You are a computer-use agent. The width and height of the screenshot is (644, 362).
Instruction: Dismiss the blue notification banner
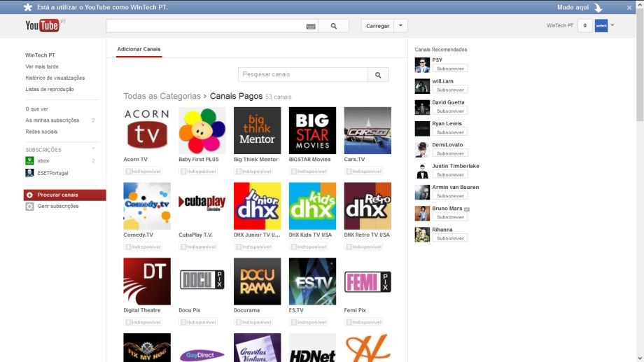point(629,8)
